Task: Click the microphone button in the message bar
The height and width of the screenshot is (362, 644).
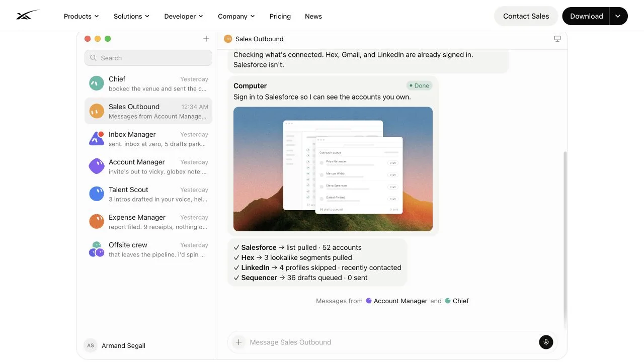Action: pyautogui.click(x=546, y=342)
